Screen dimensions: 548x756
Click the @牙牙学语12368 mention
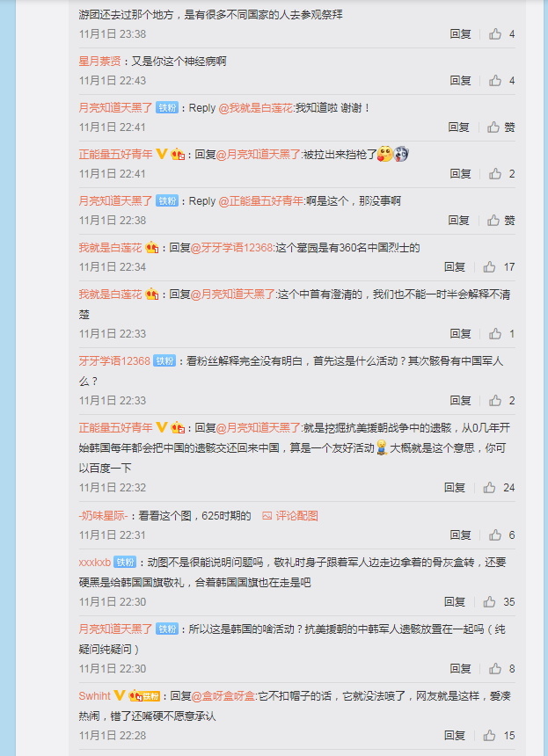pyautogui.click(x=232, y=247)
